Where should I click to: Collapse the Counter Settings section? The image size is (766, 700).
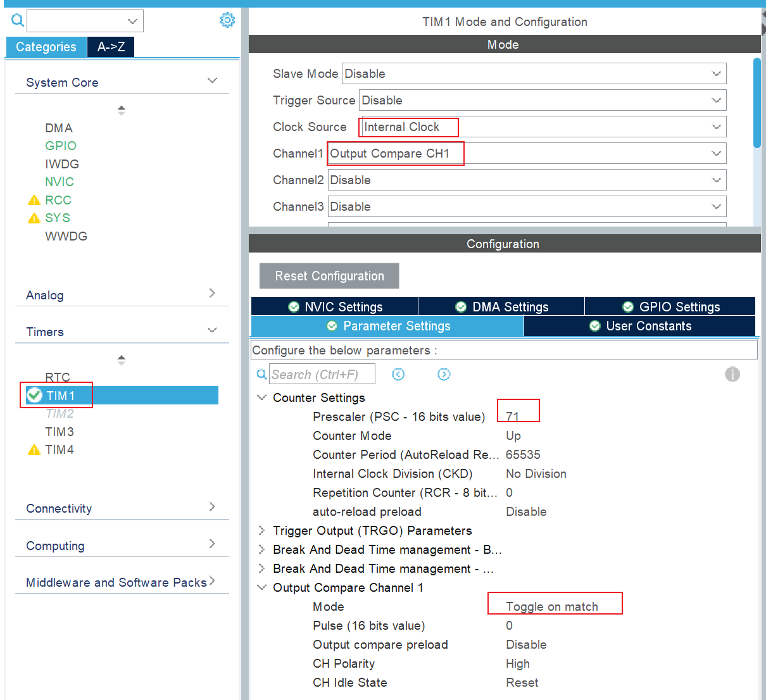[x=261, y=397]
